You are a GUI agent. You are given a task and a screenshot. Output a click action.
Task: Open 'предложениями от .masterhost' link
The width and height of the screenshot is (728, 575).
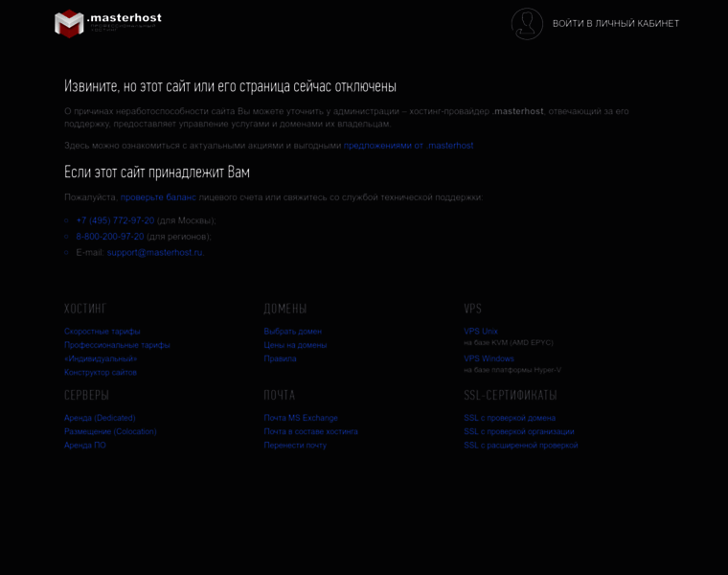point(409,146)
